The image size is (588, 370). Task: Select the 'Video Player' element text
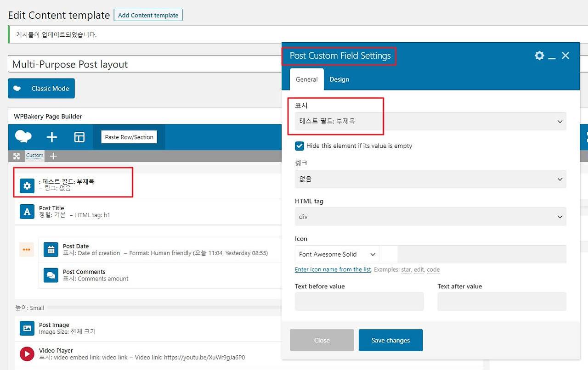coord(56,350)
